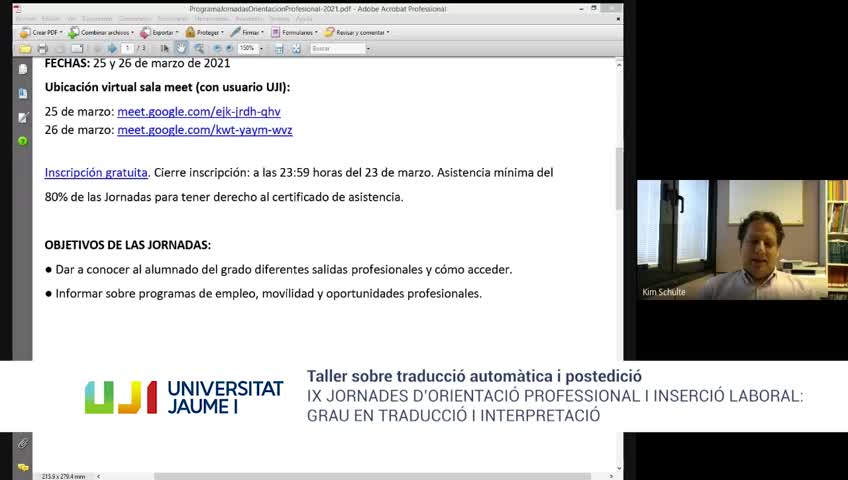Click the horizontal scrollbar thumb
848x480 pixels.
(372, 476)
